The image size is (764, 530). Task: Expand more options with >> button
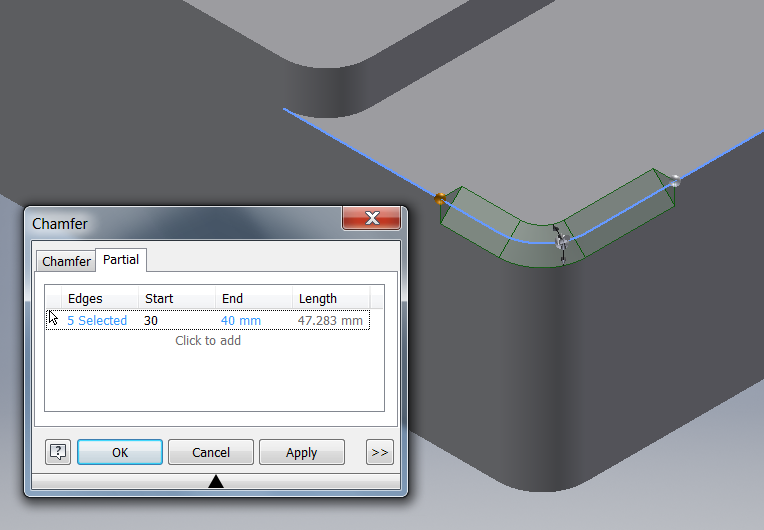tap(379, 452)
